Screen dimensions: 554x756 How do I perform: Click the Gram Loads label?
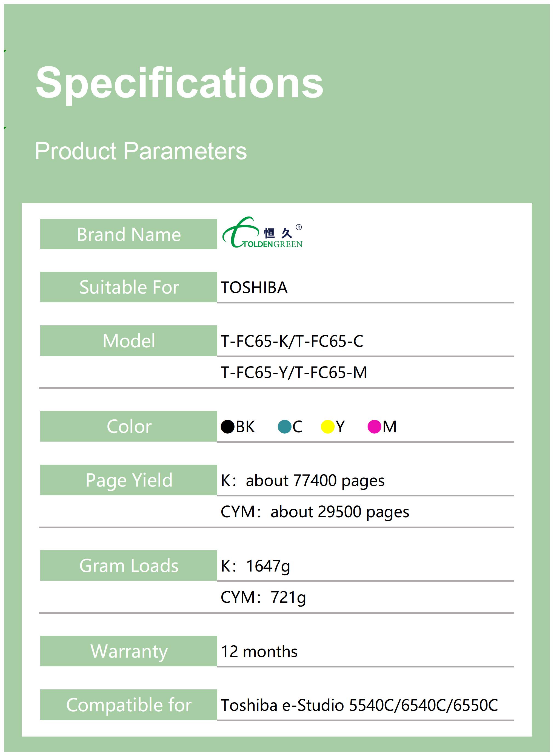click(x=128, y=565)
